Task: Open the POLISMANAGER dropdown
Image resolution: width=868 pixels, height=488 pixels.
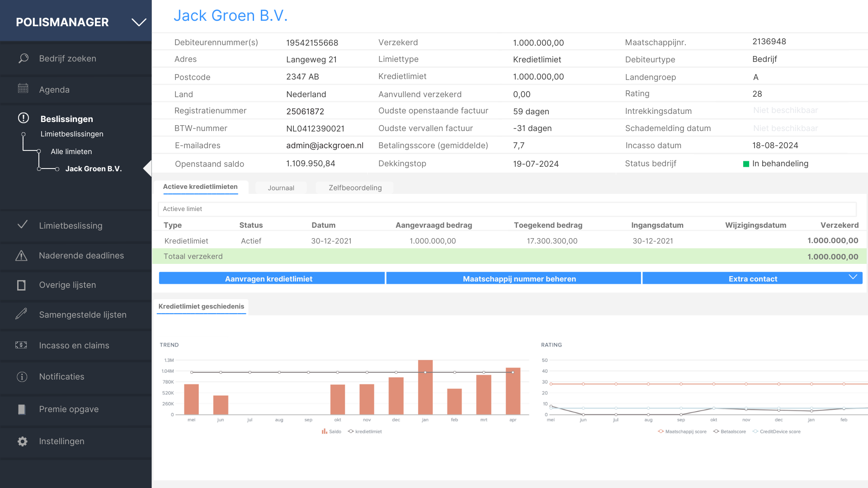Action: (x=138, y=21)
